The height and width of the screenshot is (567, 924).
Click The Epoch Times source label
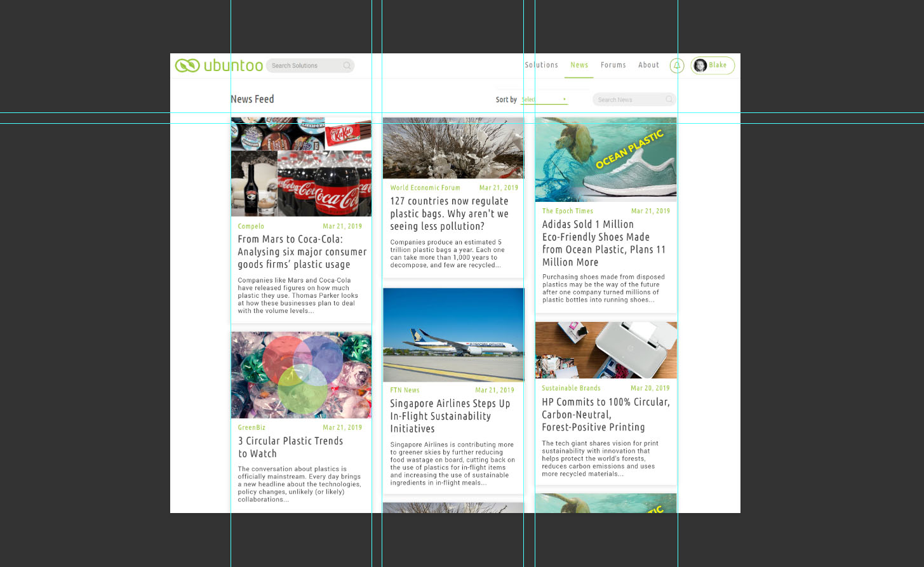tap(568, 211)
